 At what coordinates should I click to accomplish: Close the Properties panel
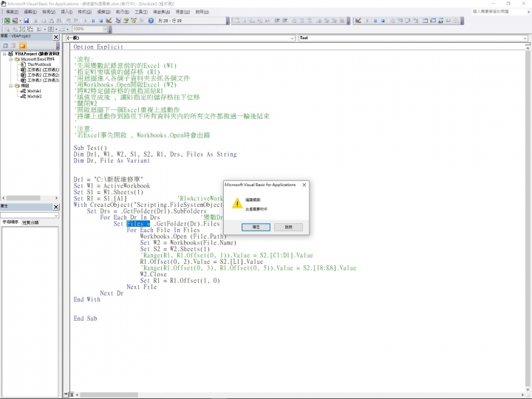pyautogui.click(x=56, y=207)
